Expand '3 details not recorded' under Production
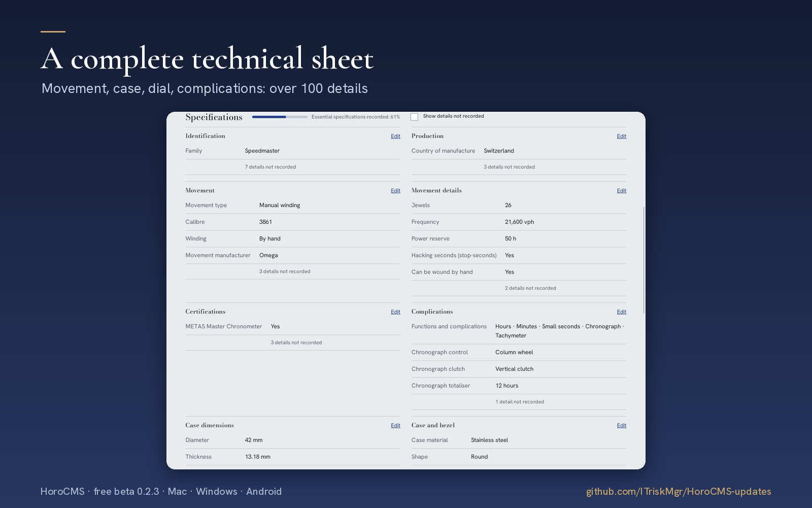812x508 pixels. click(509, 167)
